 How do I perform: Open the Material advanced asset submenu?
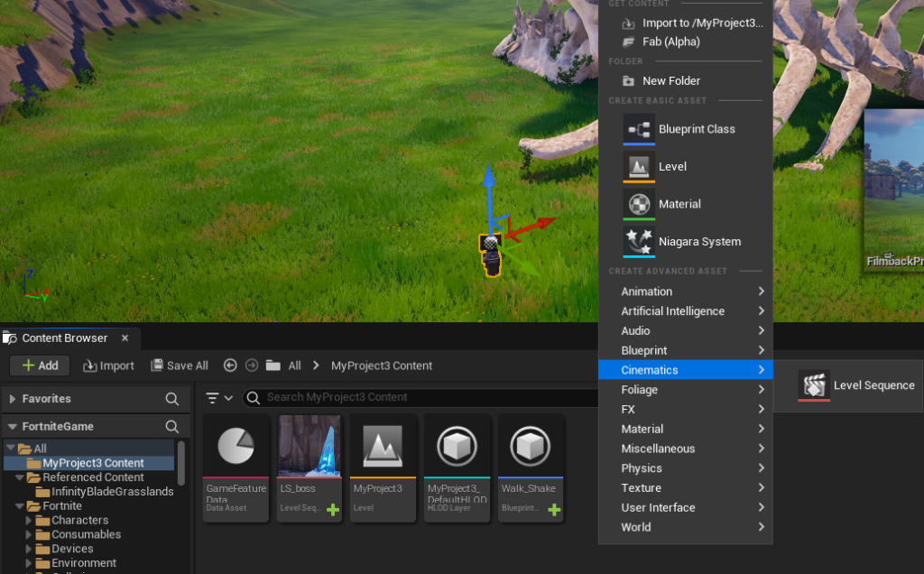(686, 429)
